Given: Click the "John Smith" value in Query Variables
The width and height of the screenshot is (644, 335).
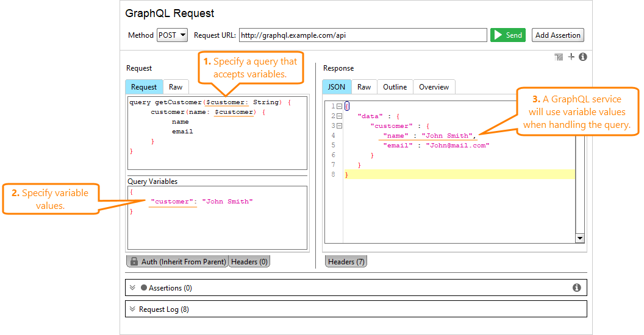Looking at the screenshot, I should click(x=227, y=202).
